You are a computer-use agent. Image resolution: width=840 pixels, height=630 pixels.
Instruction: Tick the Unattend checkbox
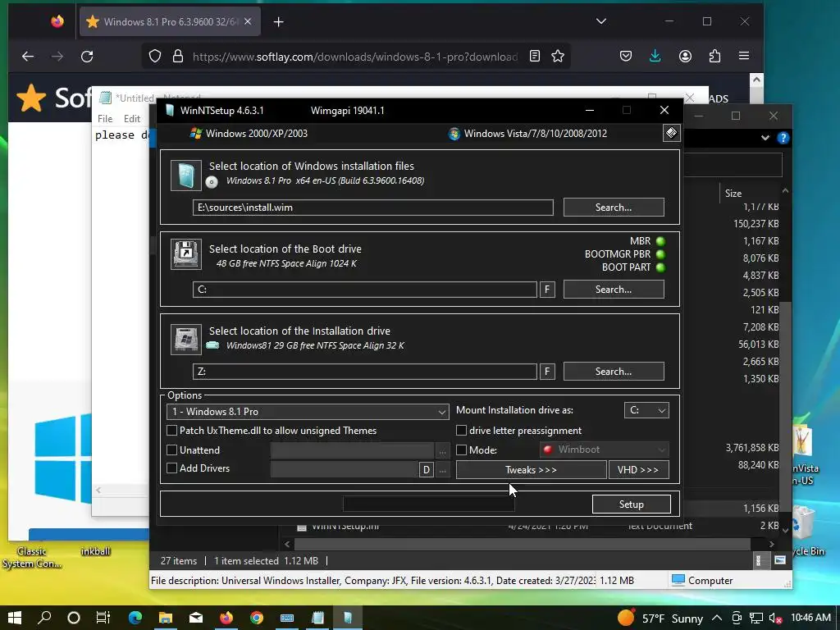point(172,450)
